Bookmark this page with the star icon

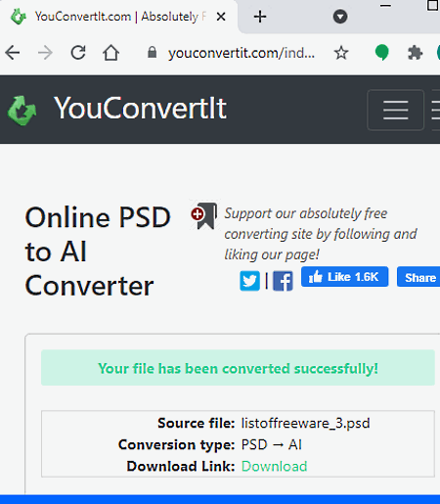pyautogui.click(x=341, y=53)
